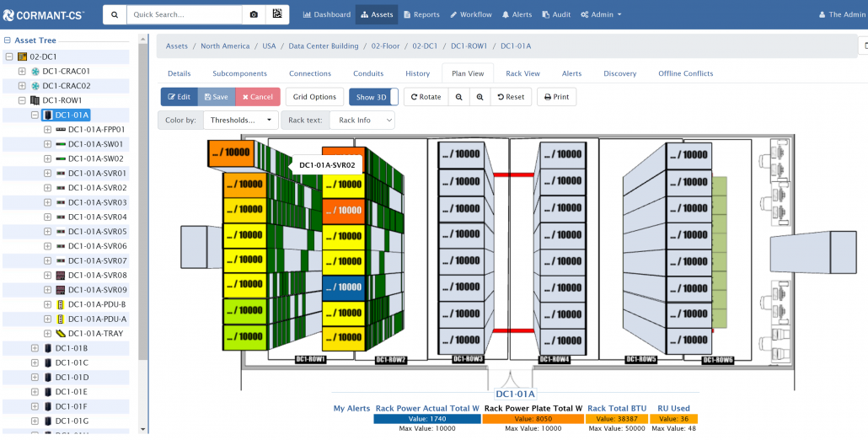Zoom out the plan view
Screen dimensions: 868x440
pyautogui.click(x=459, y=97)
